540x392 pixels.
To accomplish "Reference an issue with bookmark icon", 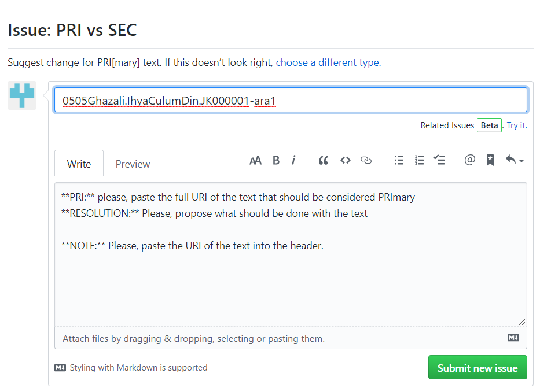I will tap(490, 161).
